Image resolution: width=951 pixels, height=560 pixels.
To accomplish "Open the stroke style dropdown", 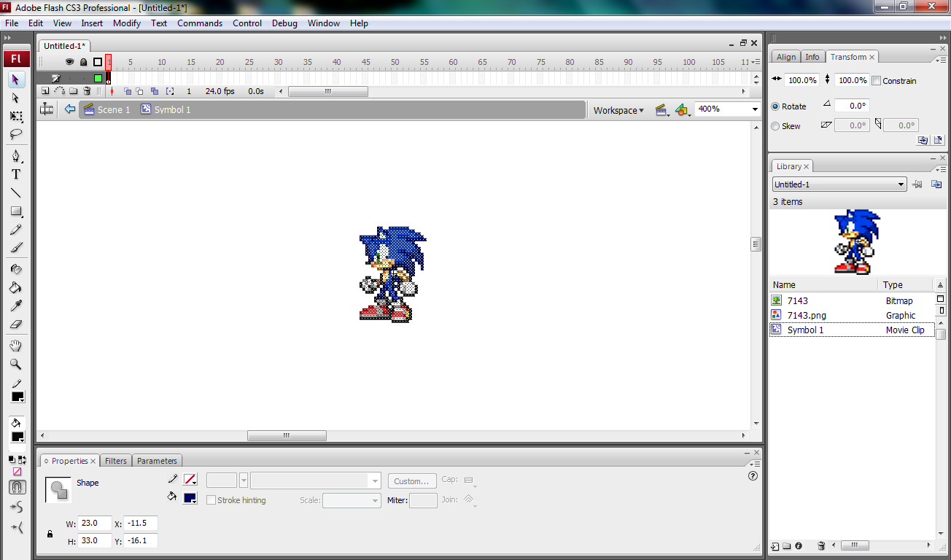I will [315, 481].
